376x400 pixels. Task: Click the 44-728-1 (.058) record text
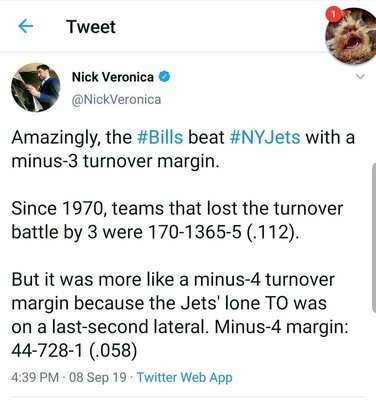pos(74,350)
